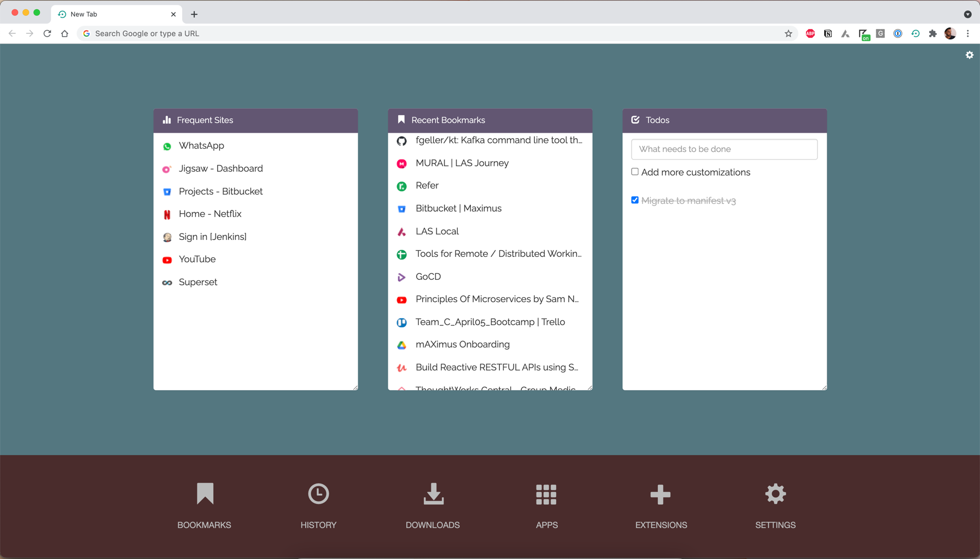Open the fgeller/kt Kafka bookmark
This screenshot has height=559, width=980.
coord(499,140)
